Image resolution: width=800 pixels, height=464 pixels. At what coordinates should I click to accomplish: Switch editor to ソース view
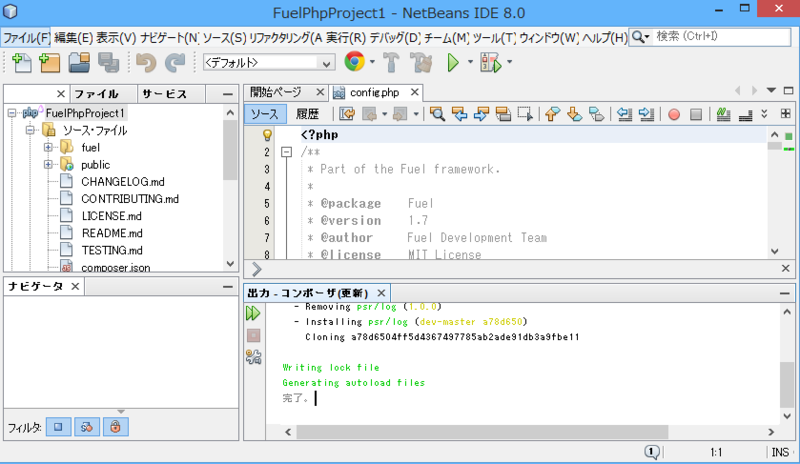[x=264, y=114]
